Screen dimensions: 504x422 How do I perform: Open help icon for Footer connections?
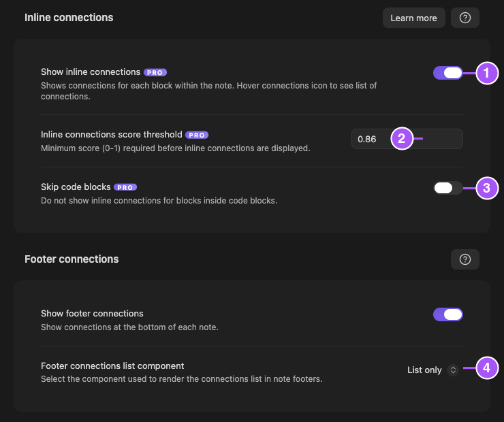coord(464,259)
